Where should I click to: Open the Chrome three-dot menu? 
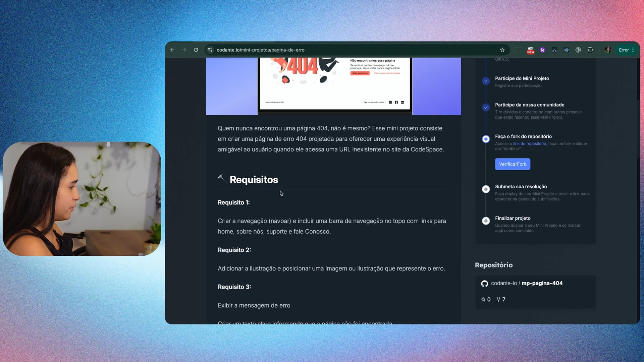click(x=633, y=50)
